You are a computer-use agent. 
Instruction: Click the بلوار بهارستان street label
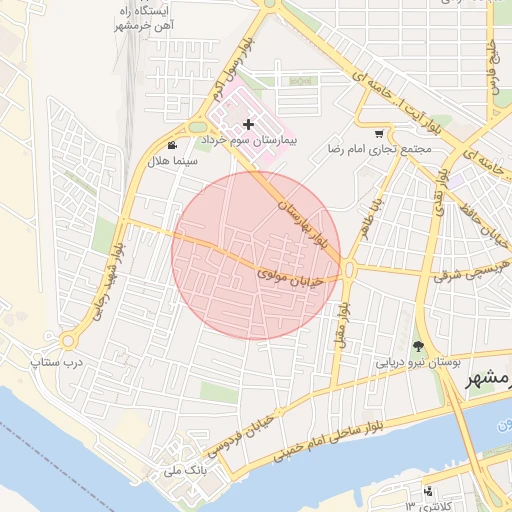point(303,224)
